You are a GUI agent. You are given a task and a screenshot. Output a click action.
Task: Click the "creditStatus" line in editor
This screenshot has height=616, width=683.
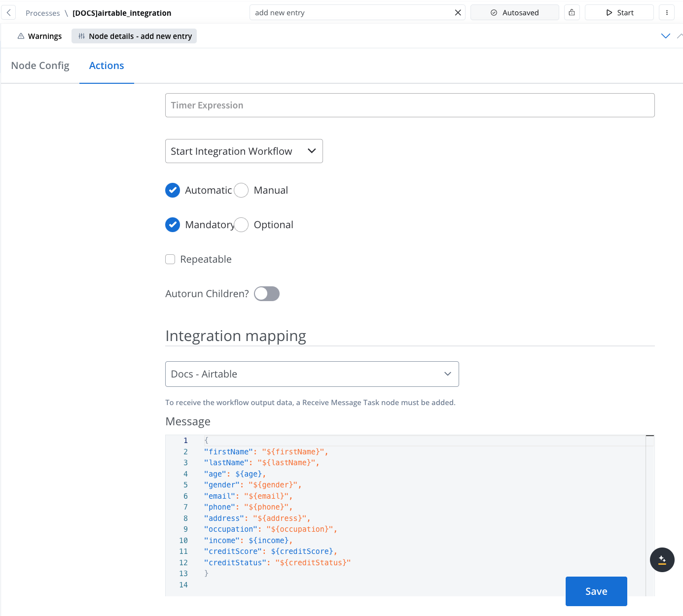pyautogui.click(x=278, y=563)
